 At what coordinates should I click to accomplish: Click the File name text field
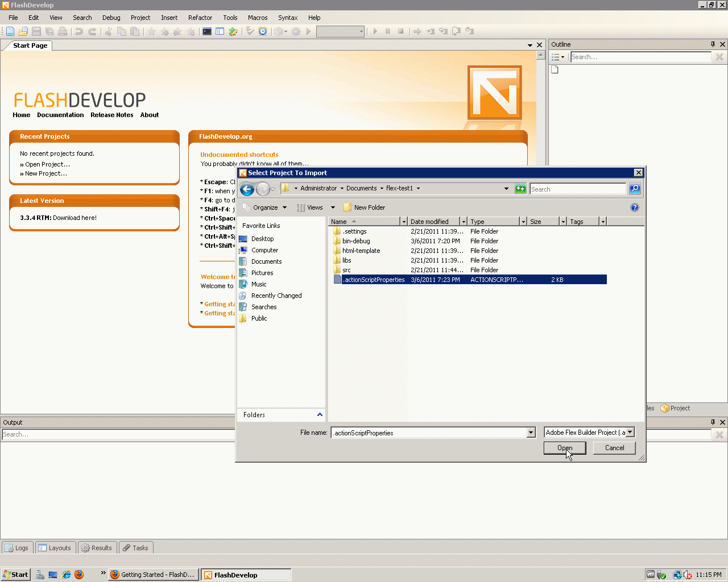point(430,433)
